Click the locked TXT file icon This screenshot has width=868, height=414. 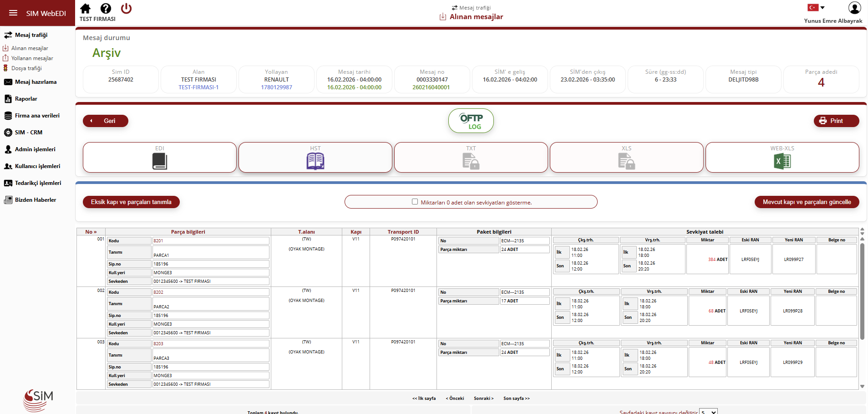[471, 161]
